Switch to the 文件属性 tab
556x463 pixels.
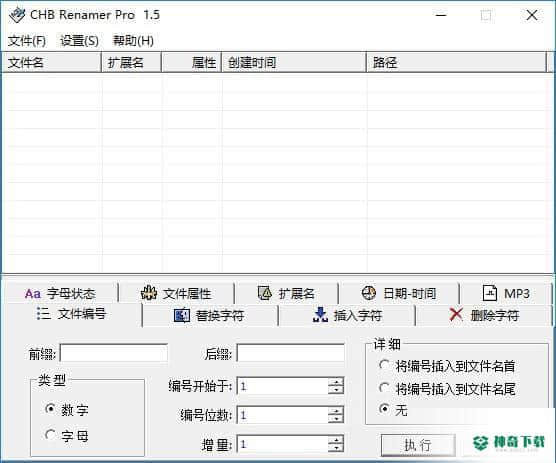(x=176, y=294)
